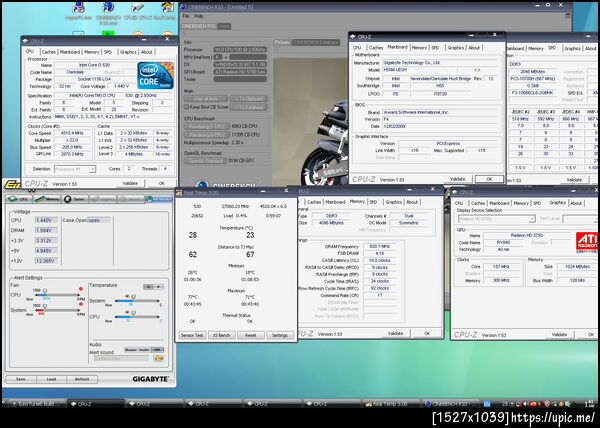Click the ATI Radeon logo in Graphics window
Image resolution: width=600 pixels, height=428 pixels.
pyautogui.click(x=586, y=242)
